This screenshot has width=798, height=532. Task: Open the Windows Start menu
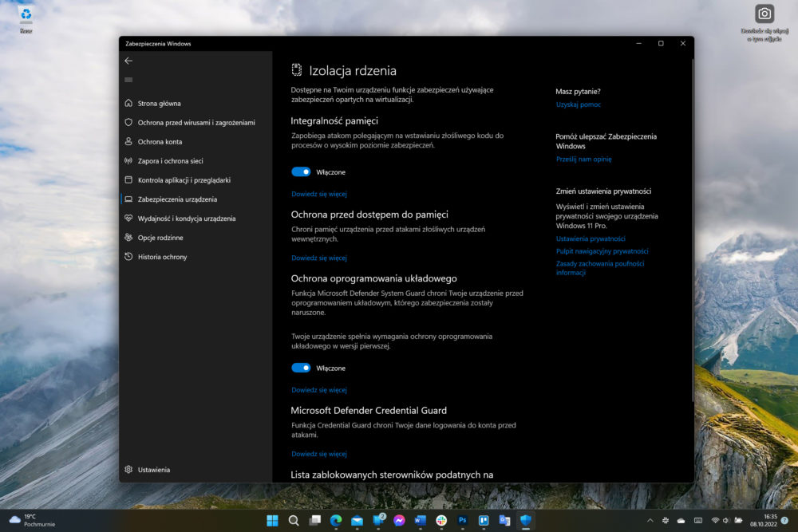pyautogui.click(x=272, y=520)
